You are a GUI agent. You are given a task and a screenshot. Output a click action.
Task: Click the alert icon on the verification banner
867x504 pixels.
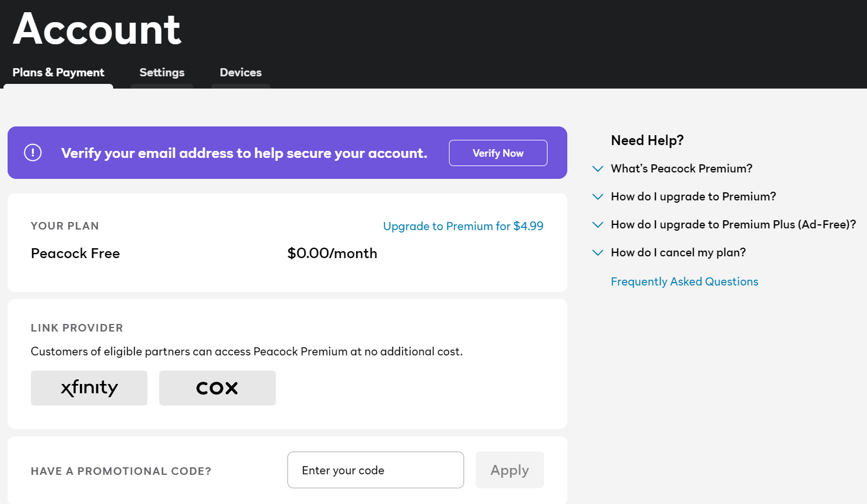pos(33,152)
